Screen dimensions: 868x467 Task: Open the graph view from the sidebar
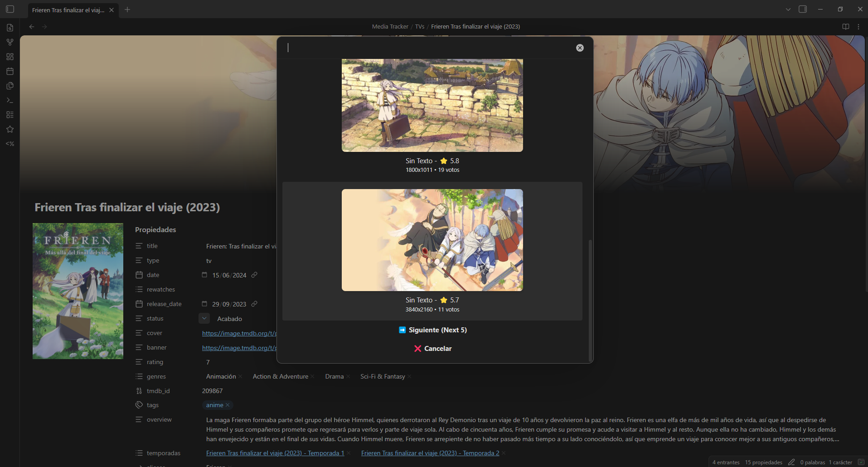(10, 42)
